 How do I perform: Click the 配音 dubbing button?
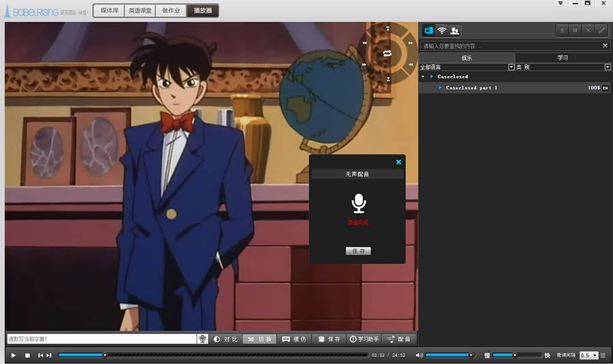398,339
